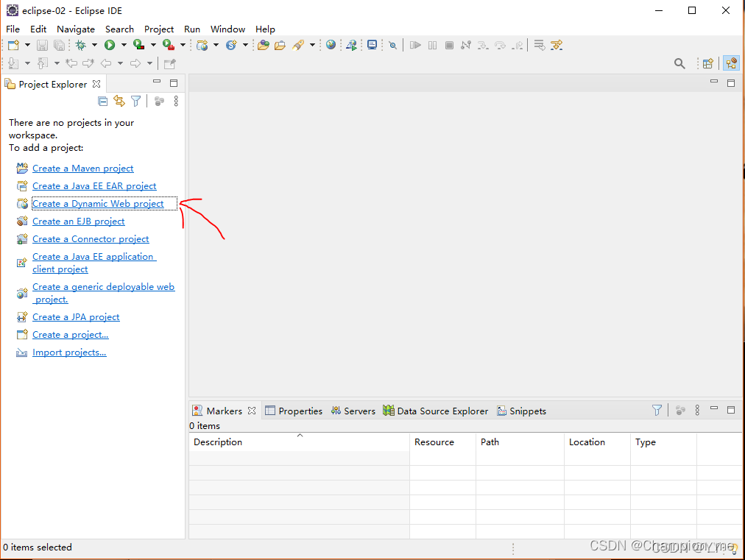Click Collapse All in Project Explorer
Viewport: 745px width, 560px height.
[x=102, y=101]
